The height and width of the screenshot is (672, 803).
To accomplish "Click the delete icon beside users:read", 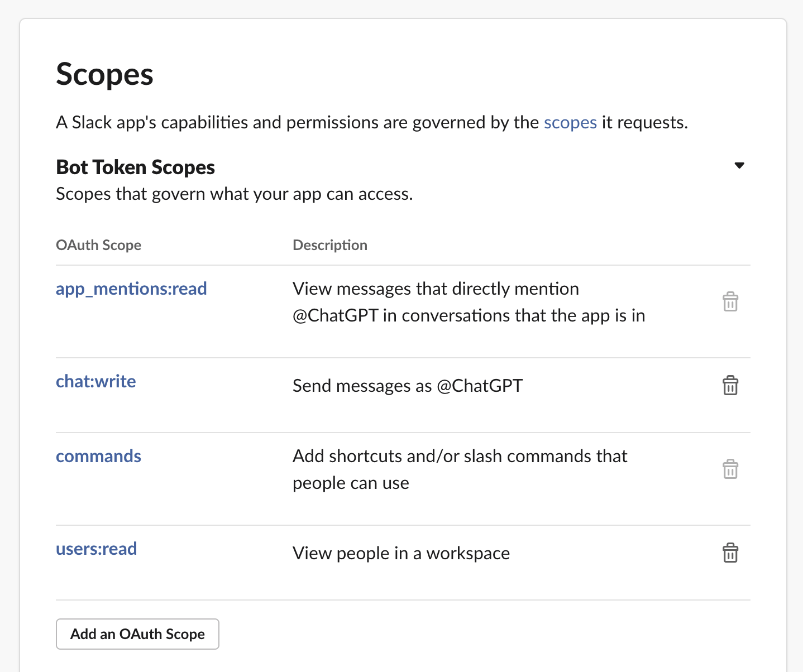I will click(x=731, y=553).
